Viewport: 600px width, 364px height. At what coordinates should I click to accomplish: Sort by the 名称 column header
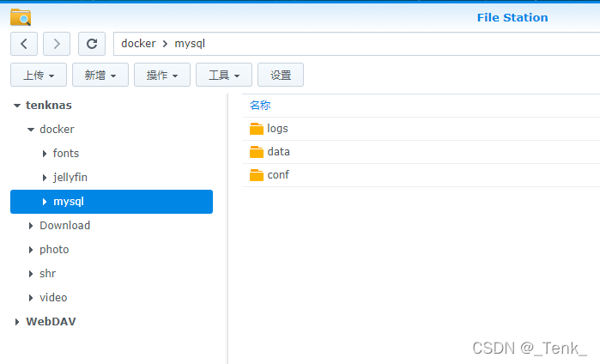coord(260,106)
